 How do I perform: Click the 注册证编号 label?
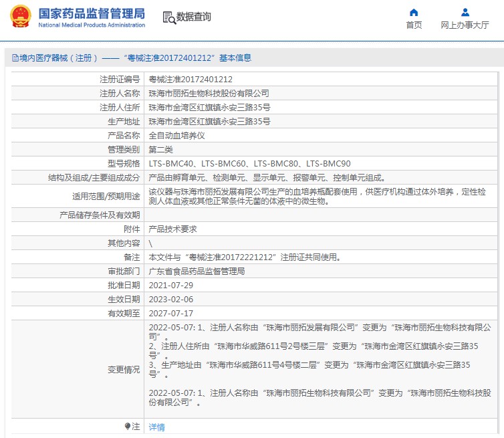(x=120, y=79)
